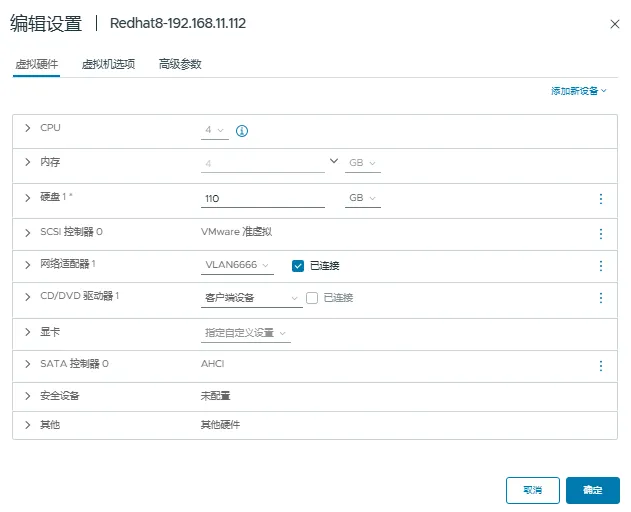Expand the SCSI 控制器 0 row
631x512 pixels.
click(27, 233)
